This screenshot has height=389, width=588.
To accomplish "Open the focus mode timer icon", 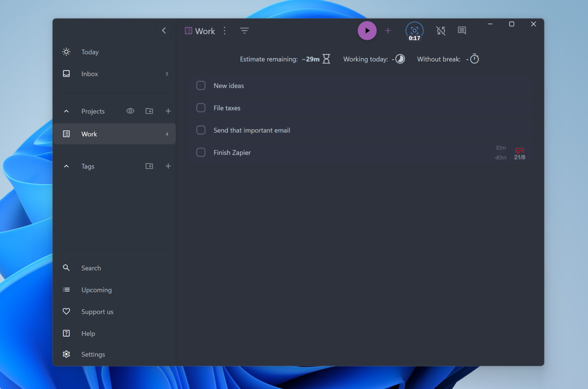I will 414,31.
